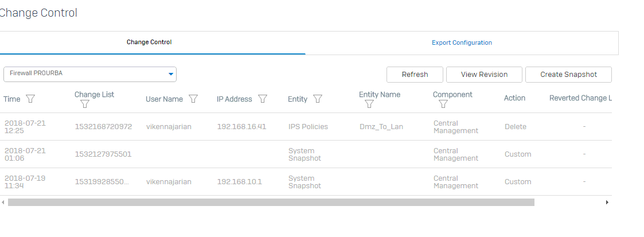Viewport: 644px width, 237px height.
Task: Click the horizontal scrollbar's right arrow
Action: [x=607, y=202]
